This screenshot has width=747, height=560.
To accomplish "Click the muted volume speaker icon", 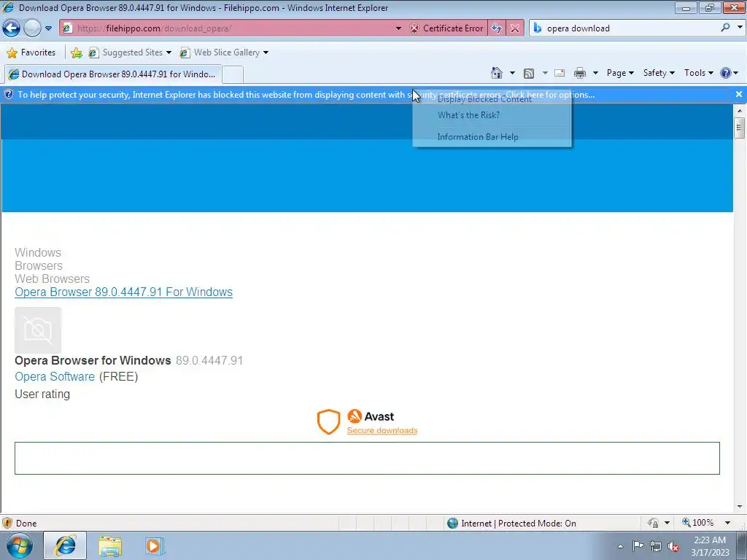I will (673, 547).
